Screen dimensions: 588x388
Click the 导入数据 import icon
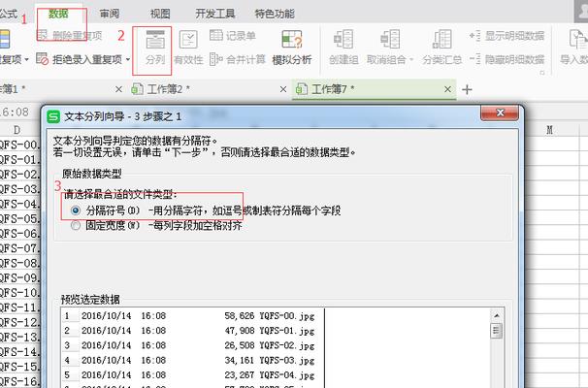[x=577, y=40]
